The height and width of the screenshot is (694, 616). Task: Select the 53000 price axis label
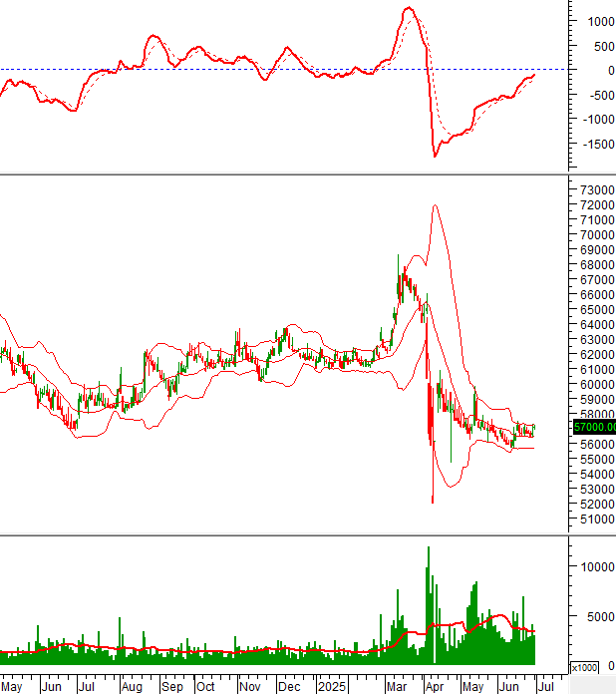point(597,490)
